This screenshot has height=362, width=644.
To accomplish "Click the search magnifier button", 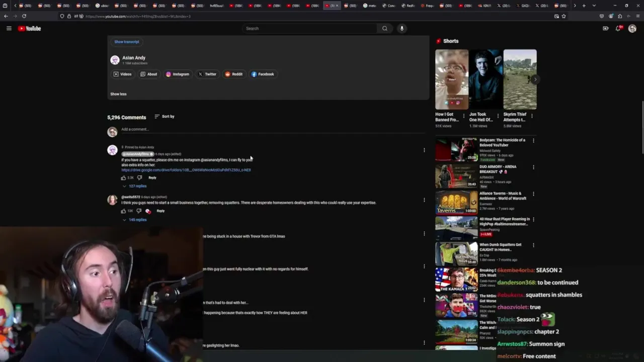I will point(385,28).
